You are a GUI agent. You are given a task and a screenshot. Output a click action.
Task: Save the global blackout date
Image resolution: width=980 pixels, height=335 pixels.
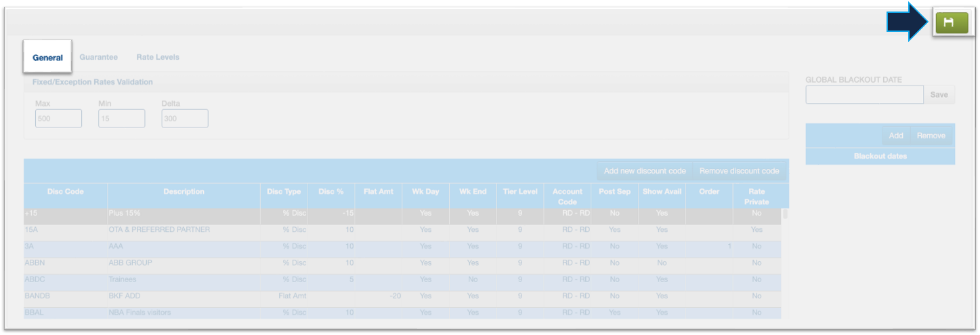click(x=939, y=95)
